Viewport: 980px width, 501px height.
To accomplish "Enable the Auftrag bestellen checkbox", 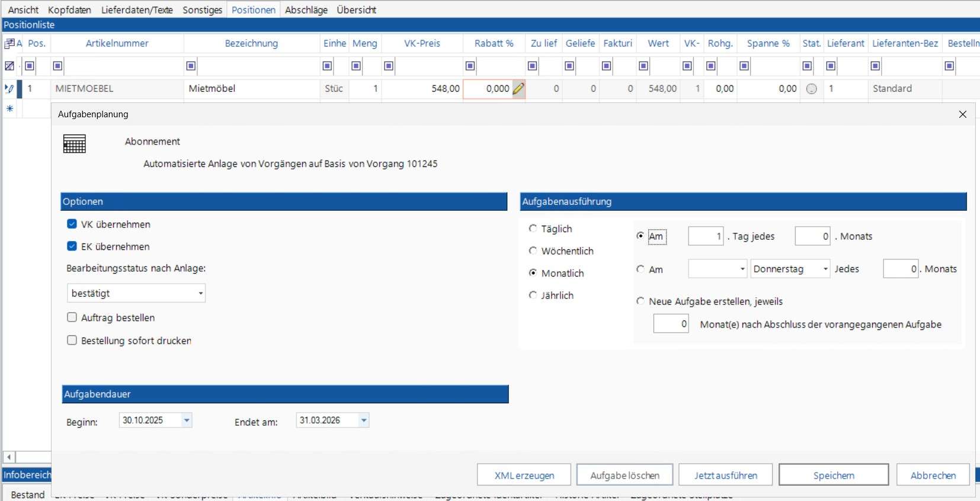I will pyautogui.click(x=72, y=317).
